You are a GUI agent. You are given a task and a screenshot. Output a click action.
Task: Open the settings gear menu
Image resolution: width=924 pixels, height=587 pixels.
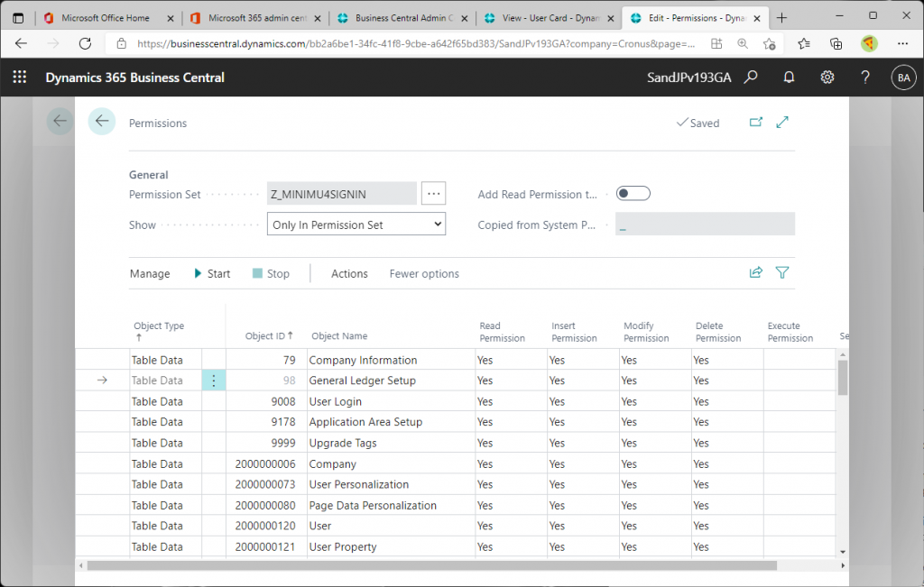pos(827,78)
